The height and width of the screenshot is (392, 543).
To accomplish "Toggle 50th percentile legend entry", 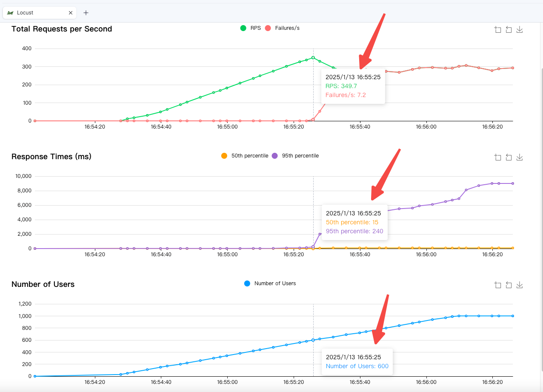I will 245,156.
